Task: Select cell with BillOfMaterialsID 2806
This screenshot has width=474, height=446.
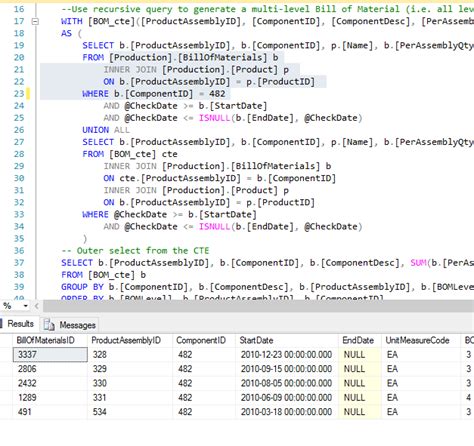Action: (x=50, y=369)
